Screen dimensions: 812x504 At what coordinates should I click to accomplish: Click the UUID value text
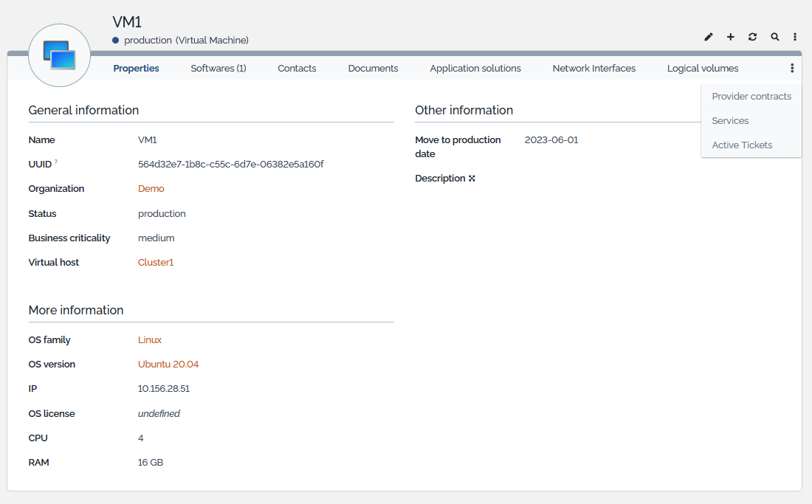(230, 165)
